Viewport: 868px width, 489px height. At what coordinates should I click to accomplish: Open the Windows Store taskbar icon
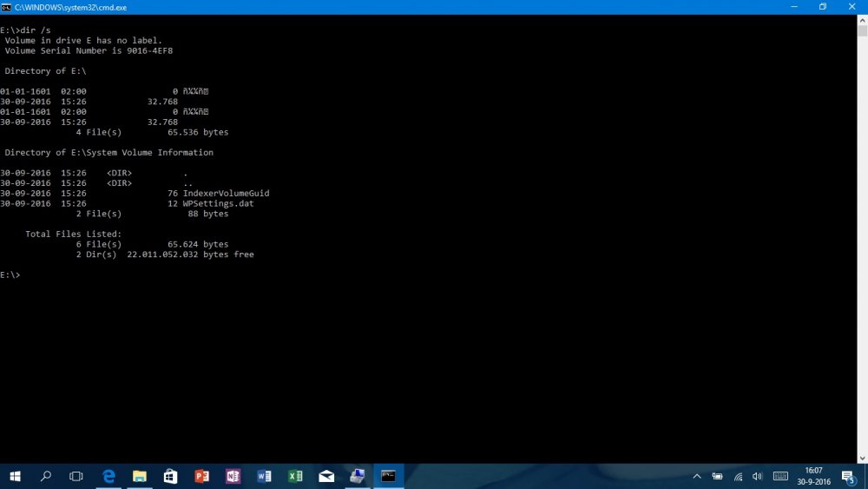point(170,476)
